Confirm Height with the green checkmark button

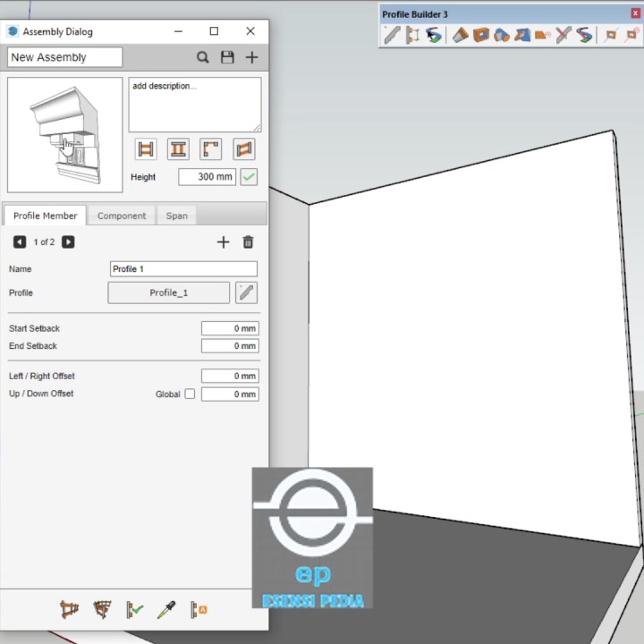(x=249, y=177)
